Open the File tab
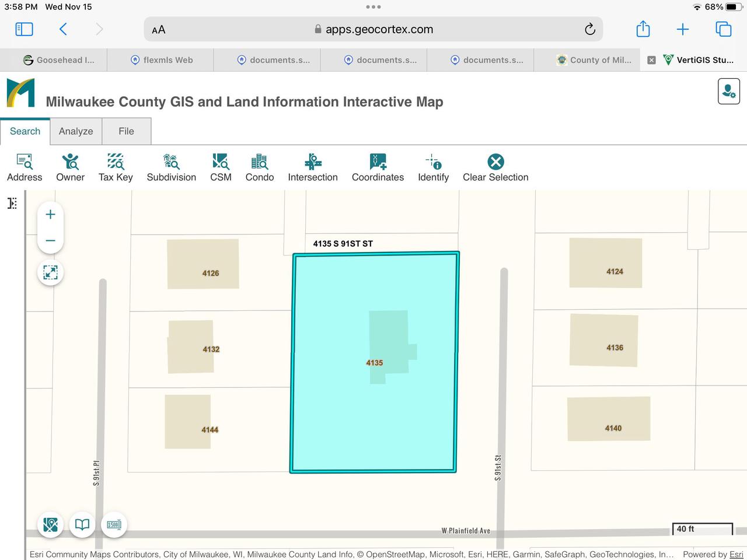The image size is (747, 560). (126, 131)
